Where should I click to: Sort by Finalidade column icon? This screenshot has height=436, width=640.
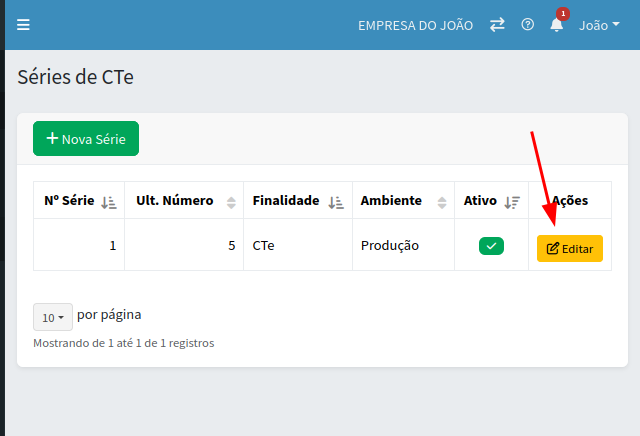[x=336, y=201]
